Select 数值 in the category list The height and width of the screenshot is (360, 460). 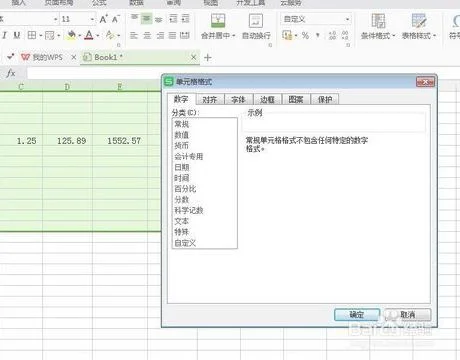pyautogui.click(x=182, y=135)
